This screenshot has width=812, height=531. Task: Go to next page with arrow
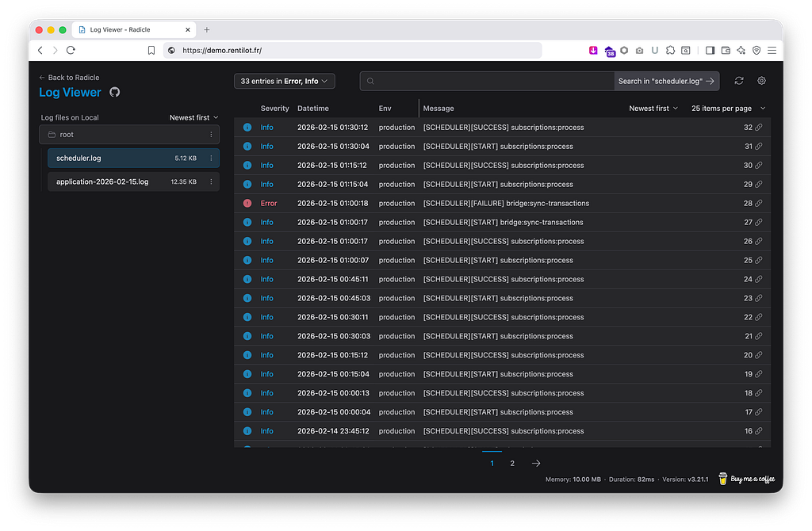(536, 463)
